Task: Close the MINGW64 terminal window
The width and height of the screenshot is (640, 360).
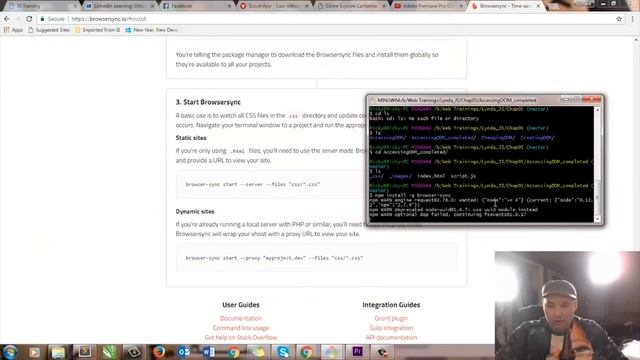Action: pos(593,99)
